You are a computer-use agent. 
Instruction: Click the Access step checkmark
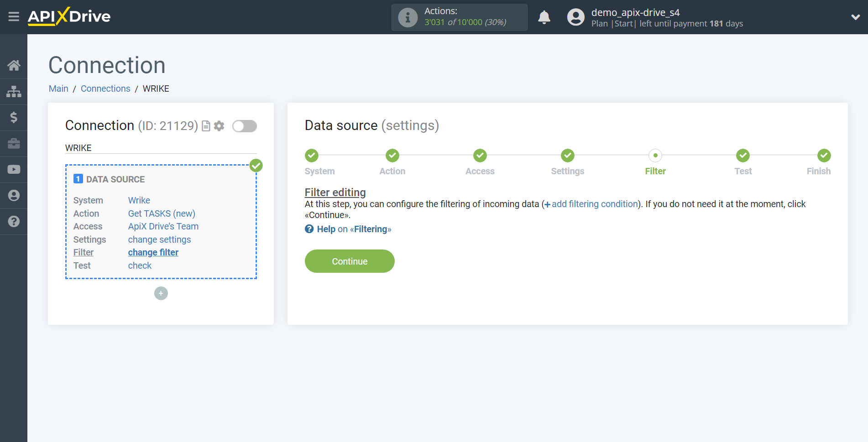pos(480,156)
